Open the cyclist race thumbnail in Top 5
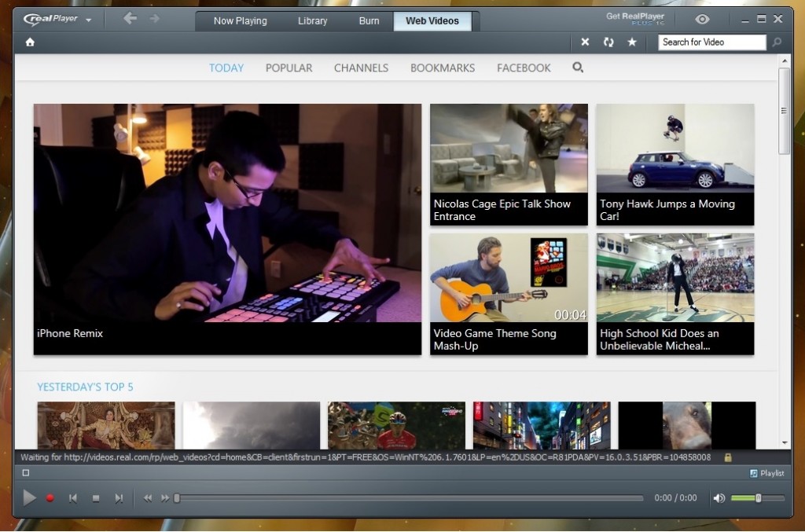 click(396, 425)
